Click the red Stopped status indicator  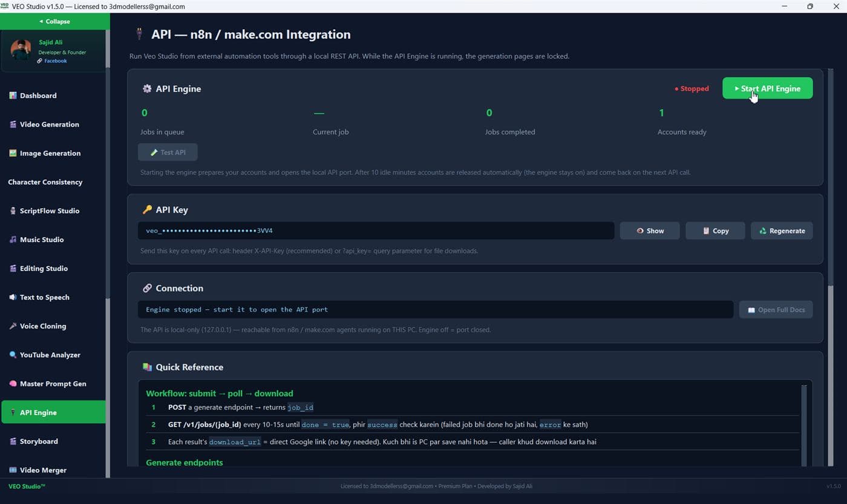692,88
